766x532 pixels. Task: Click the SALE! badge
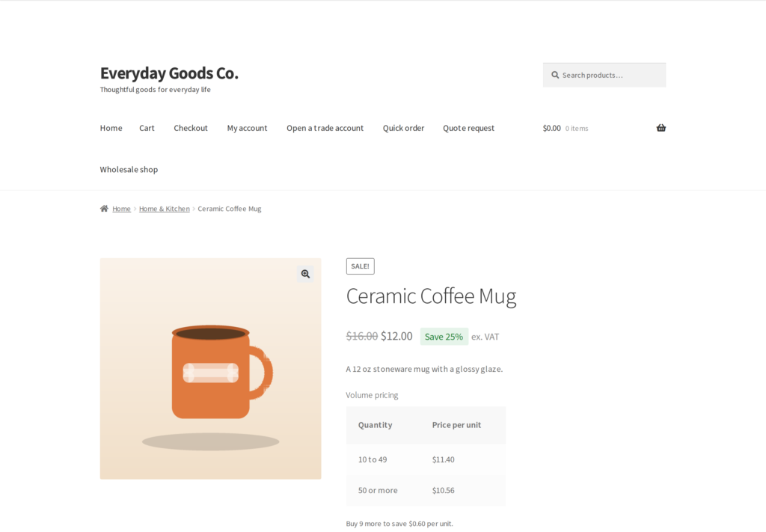click(x=360, y=266)
